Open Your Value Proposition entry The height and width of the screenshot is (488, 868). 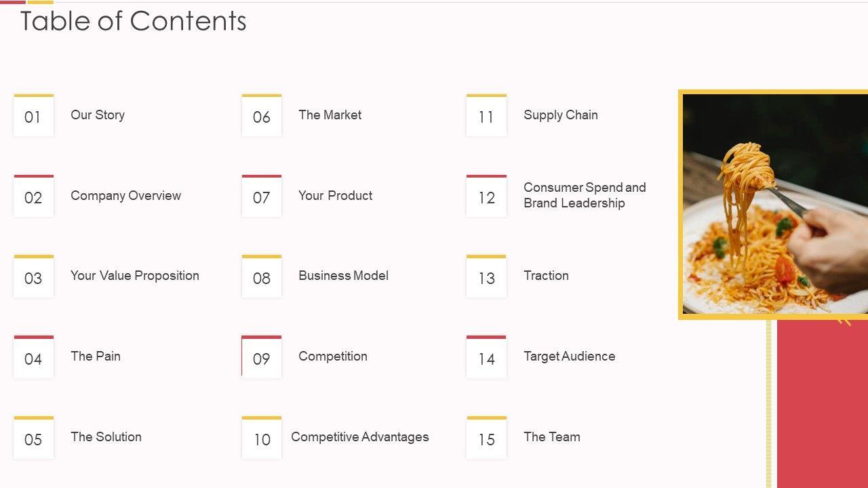pyautogui.click(x=134, y=276)
